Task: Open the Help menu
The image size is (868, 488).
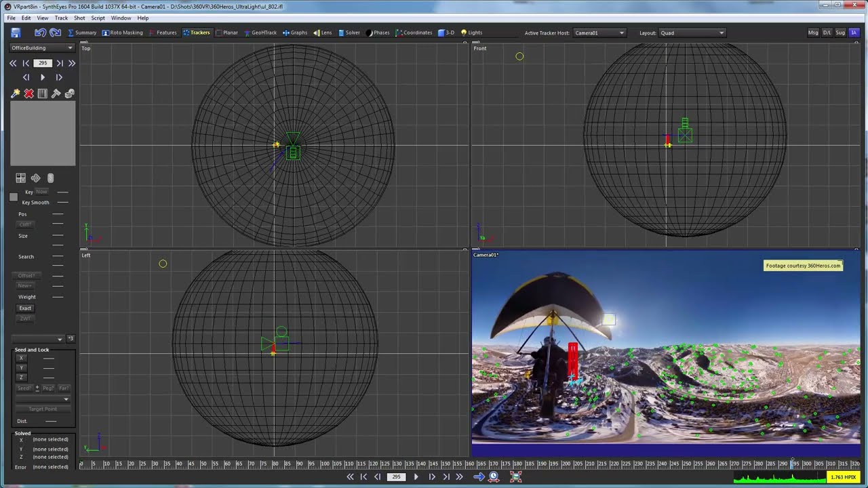Action: tap(143, 18)
